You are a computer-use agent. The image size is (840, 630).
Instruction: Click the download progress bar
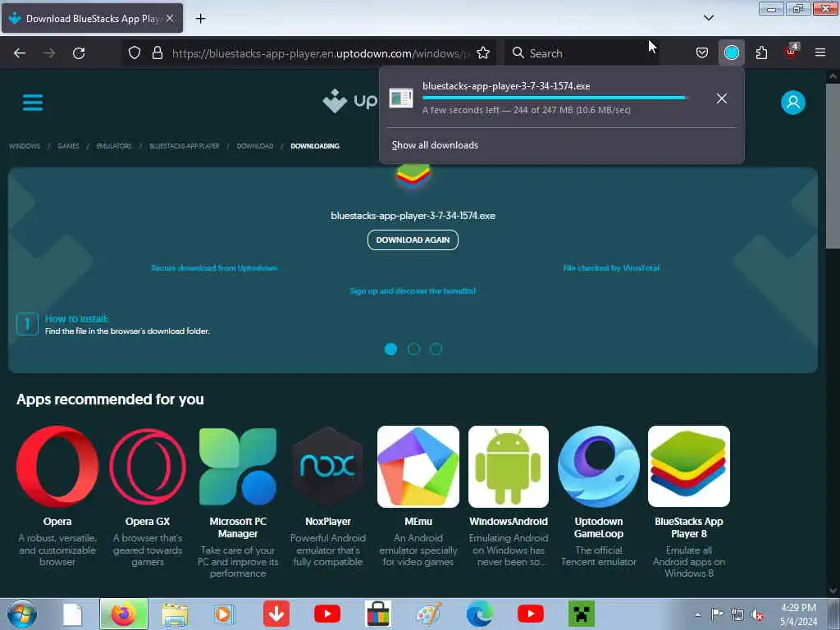tap(555, 98)
